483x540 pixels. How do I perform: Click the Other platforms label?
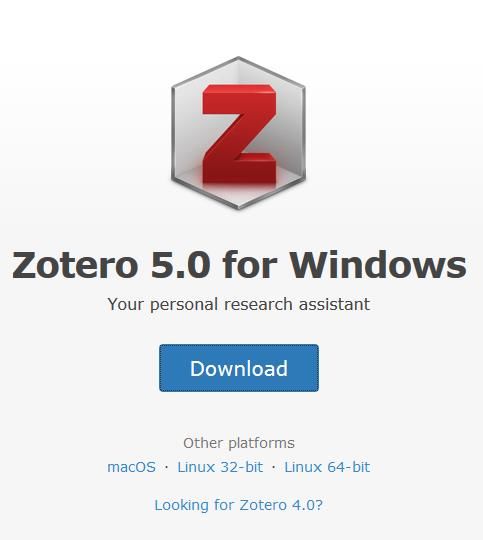239,443
